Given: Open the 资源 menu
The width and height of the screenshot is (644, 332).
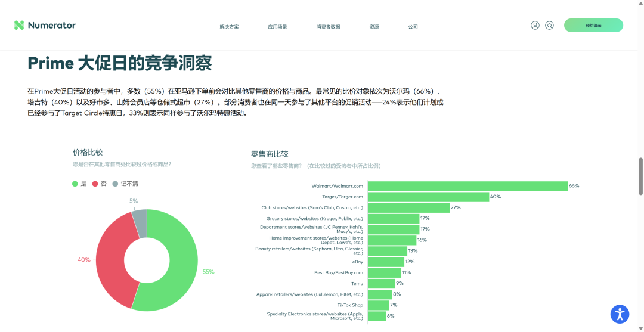Looking at the screenshot, I should pyautogui.click(x=374, y=27).
